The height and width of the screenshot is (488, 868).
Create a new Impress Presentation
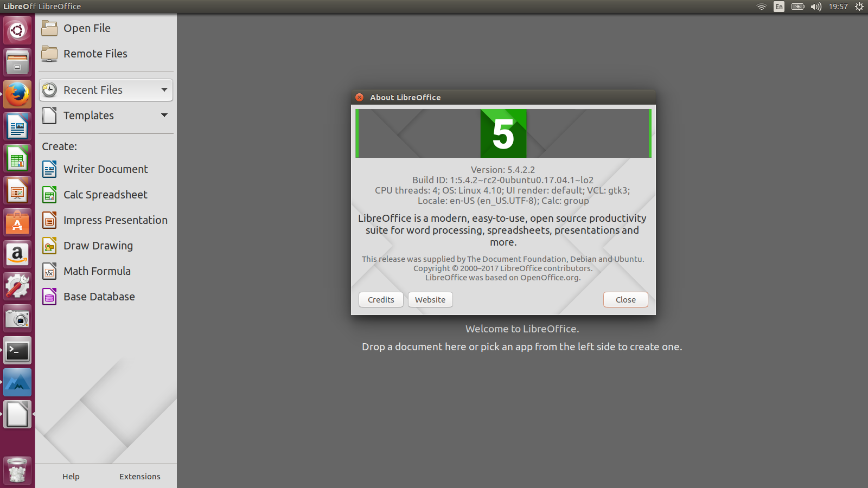coord(106,220)
